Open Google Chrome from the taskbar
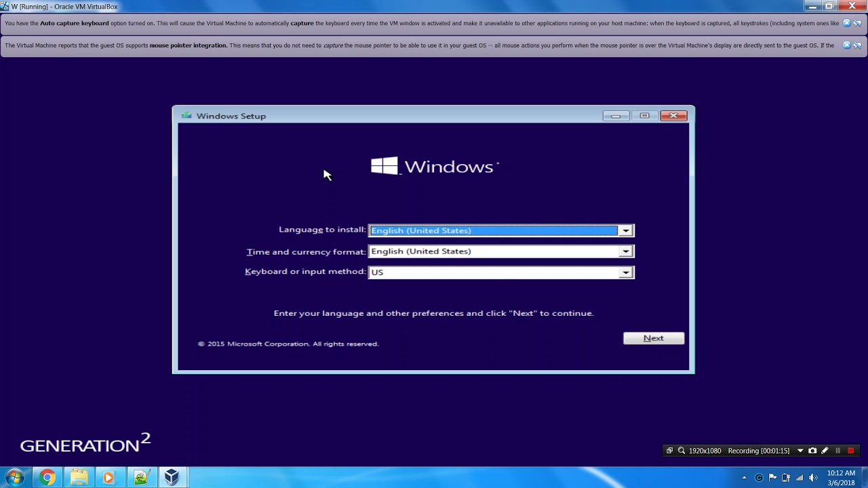Viewport: 868px width, 488px height. [x=47, y=478]
